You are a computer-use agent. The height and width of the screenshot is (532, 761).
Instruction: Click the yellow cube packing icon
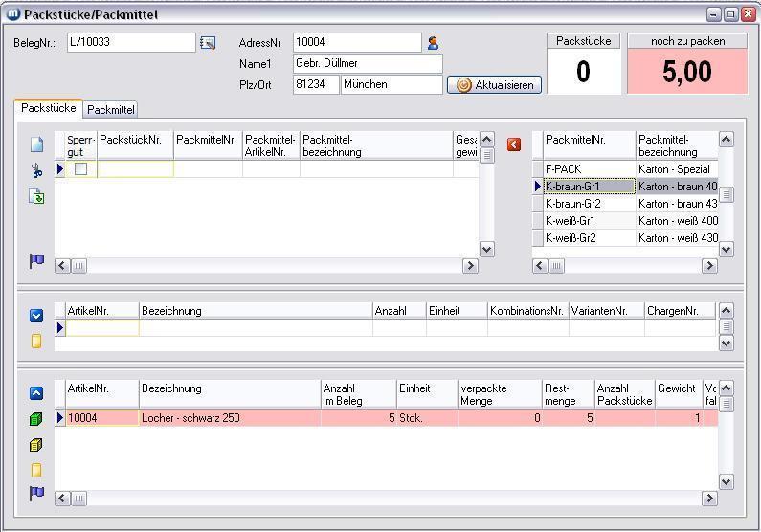(x=36, y=445)
